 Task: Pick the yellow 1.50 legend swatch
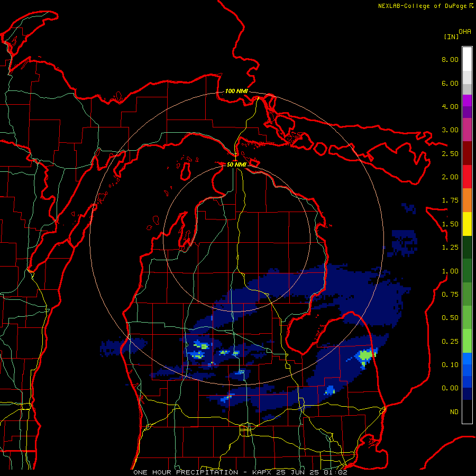[467, 224]
